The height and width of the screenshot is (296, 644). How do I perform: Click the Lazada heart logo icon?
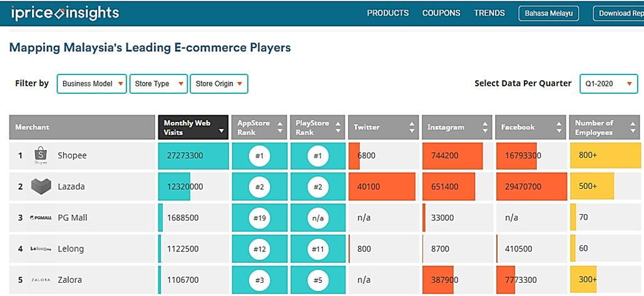(41, 186)
